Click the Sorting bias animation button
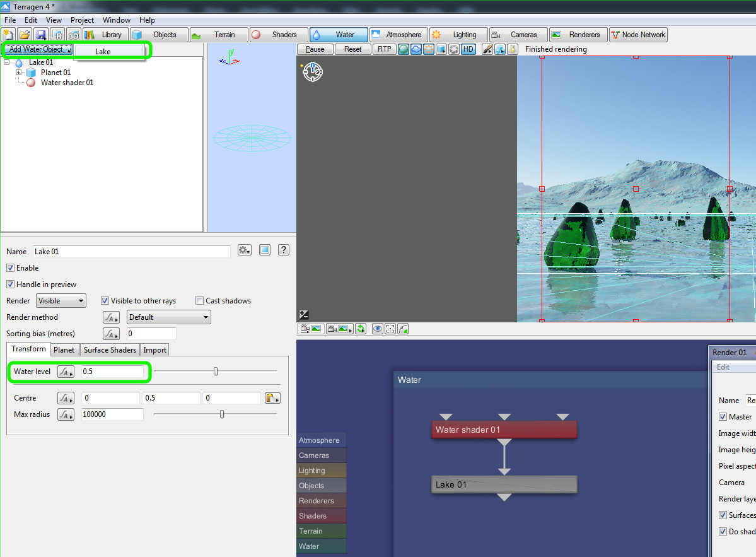The height and width of the screenshot is (557, 756). 111,334
